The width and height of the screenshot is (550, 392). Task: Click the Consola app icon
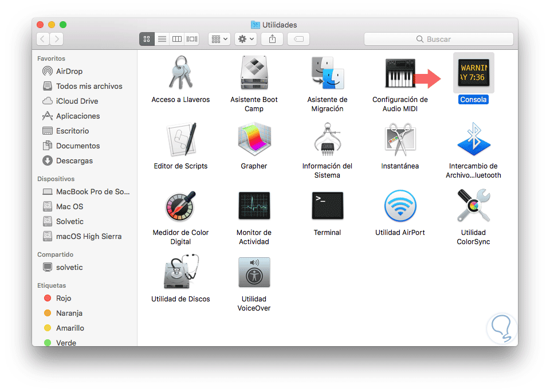474,73
